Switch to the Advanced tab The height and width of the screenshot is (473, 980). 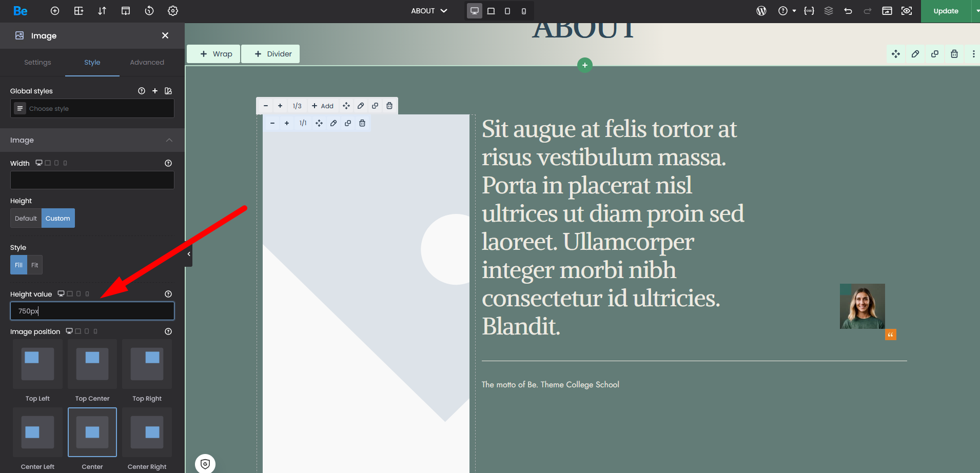point(147,63)
